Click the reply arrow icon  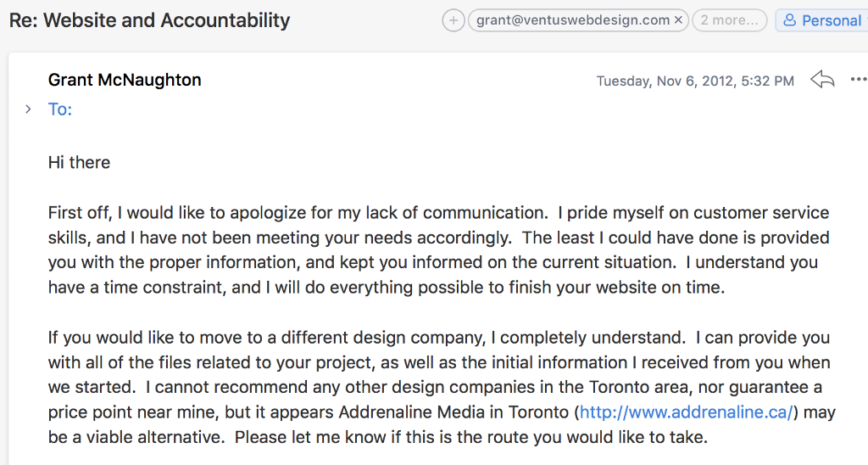[822, 80]
